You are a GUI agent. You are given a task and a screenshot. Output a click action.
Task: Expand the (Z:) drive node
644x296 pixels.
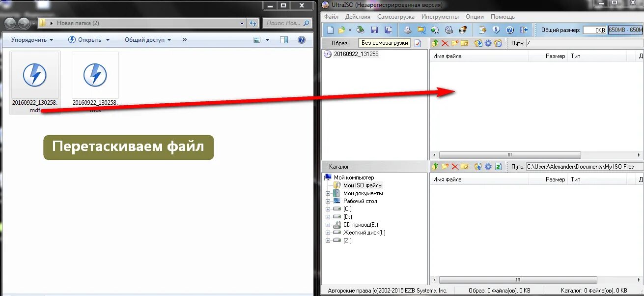[328, 240]
